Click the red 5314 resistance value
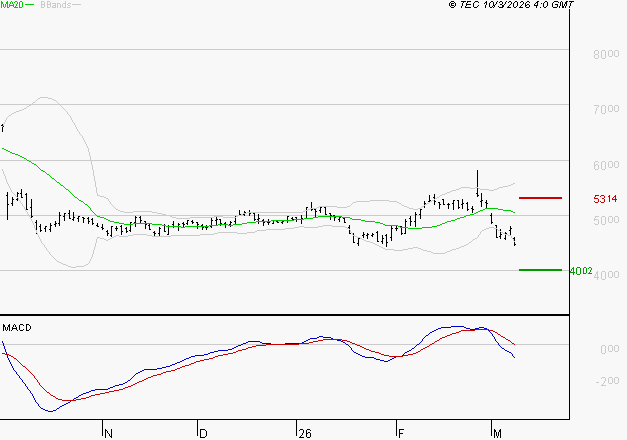This screenshot has height=440, width=627. tap(605, 199)
